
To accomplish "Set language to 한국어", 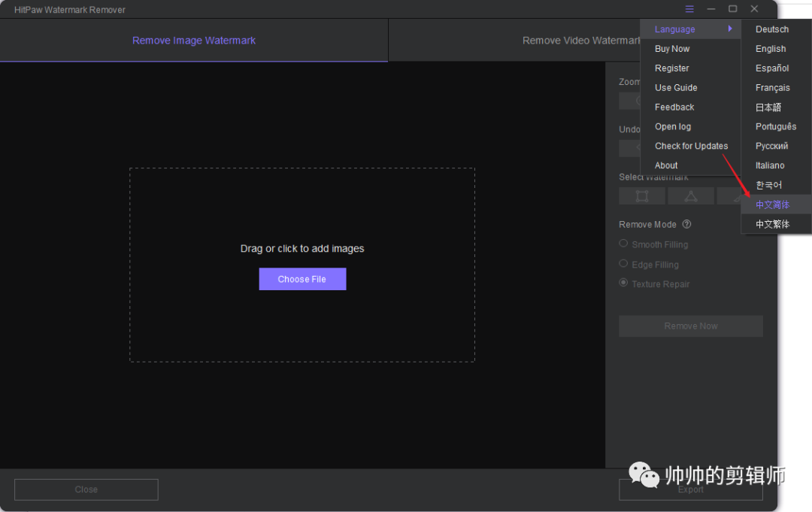I will click(777, 185).
